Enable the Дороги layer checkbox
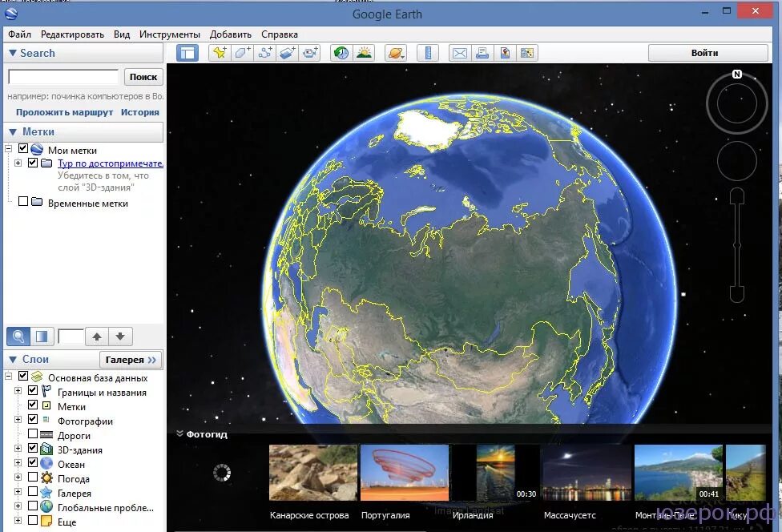 pyautogui.click(x=33, y=433)
